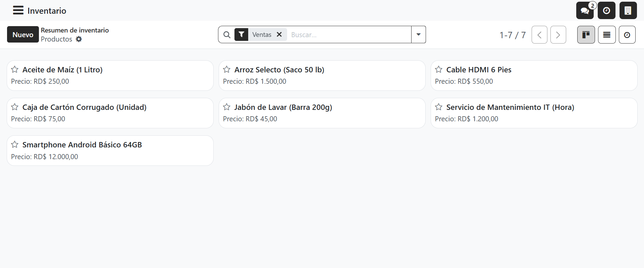Remove the Ventas filter

[x=279, y=35]
